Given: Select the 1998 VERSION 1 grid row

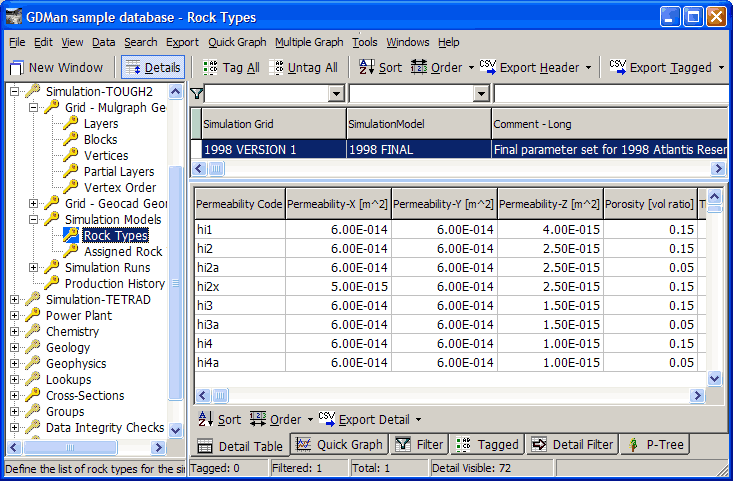Looking at the screenshot, I should 270,149.
